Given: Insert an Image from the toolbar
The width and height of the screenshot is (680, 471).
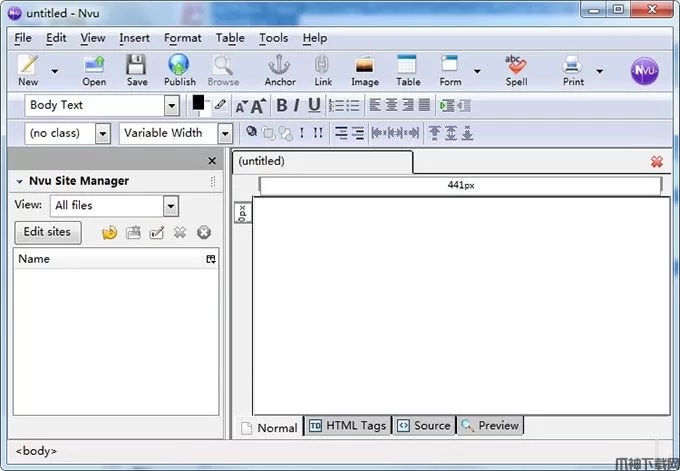Looking at the screenshot, I should coord(365,69).
